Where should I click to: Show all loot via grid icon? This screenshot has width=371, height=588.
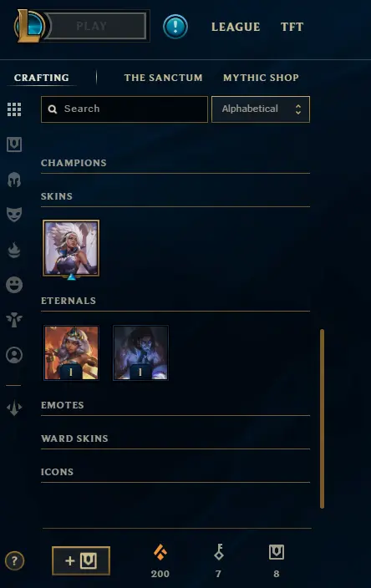pyautogui.click(x=14, y=109)
